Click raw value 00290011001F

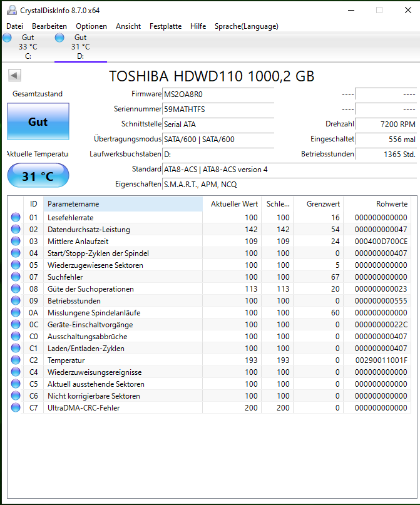click(381, 360)
